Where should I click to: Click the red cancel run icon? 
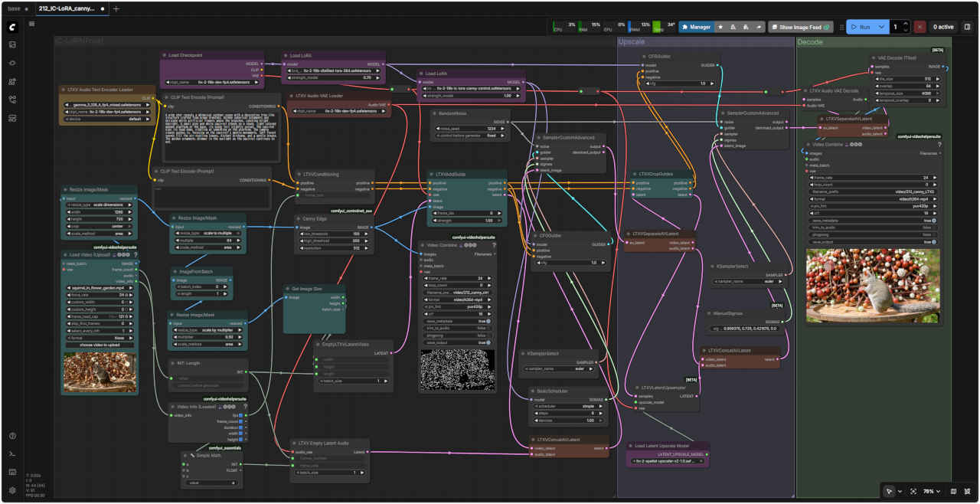(x=920, y=27)
